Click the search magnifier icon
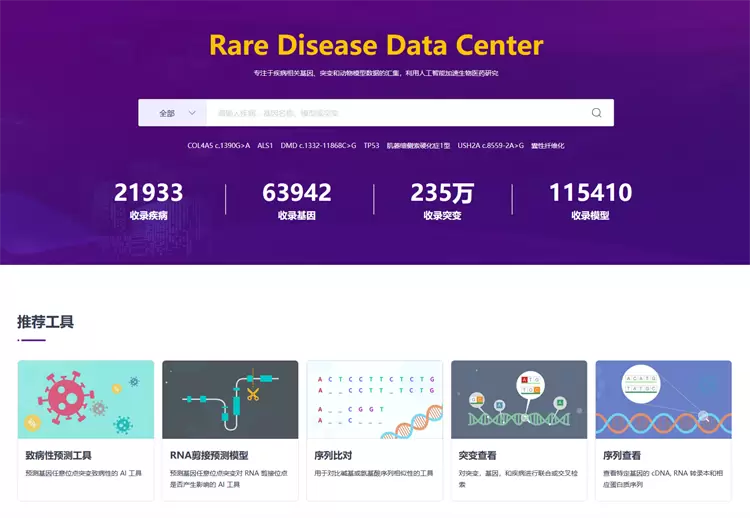This screenshot has width=750, height=518. coord(596,113)
